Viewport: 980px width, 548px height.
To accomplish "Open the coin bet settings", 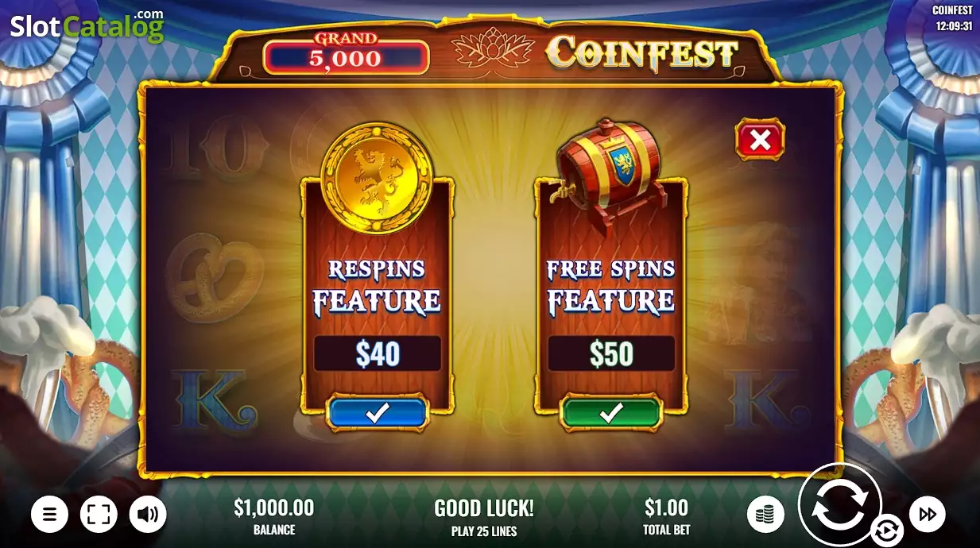I will point(765,515).
